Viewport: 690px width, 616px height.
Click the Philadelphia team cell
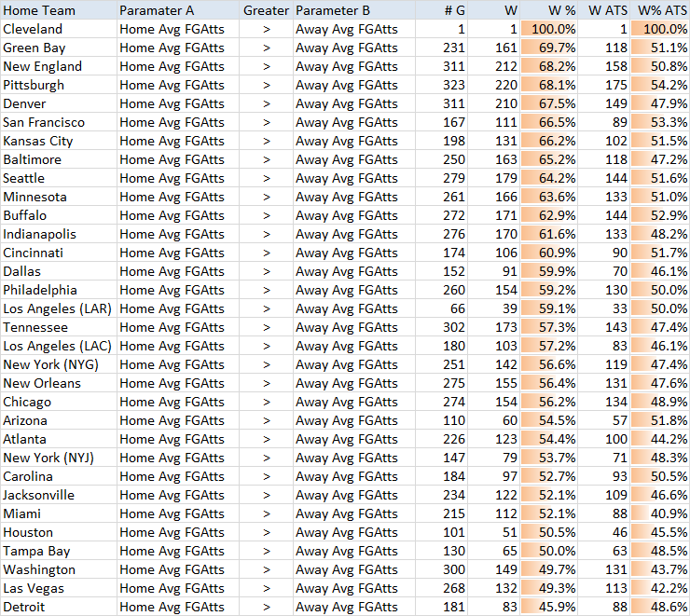point(59,290)
